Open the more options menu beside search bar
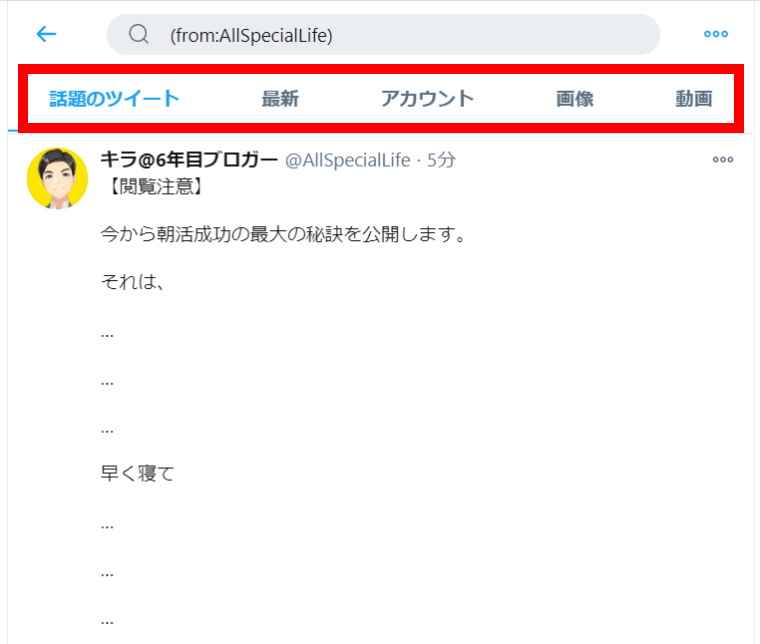The width and height of the screenshot is (760, 644). [715, 34]
